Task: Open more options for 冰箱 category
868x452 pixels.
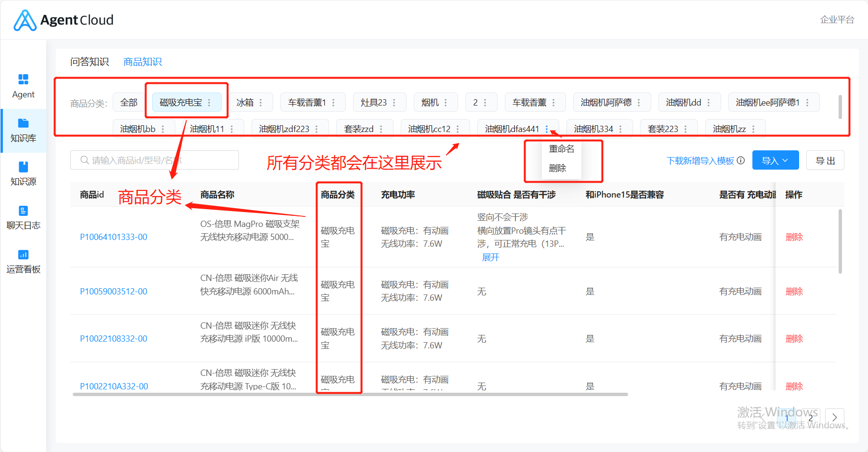Action: (261, 103)
